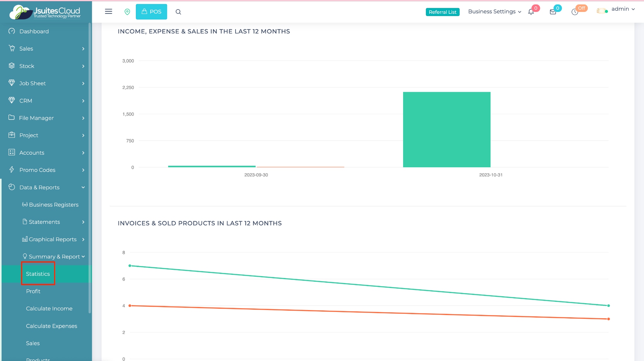644x361 pixels.
Task: Open the Calculate Income menu item
Action: point(49,308)
